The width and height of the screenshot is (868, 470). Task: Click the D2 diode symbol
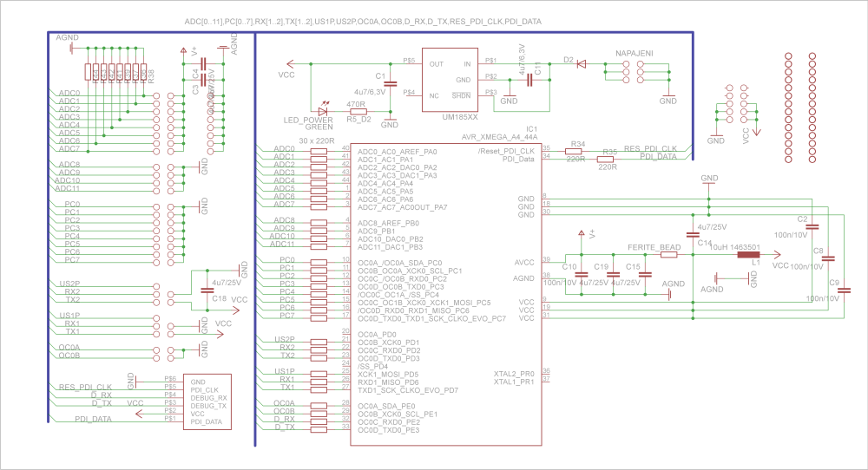[x=582, y=63]
